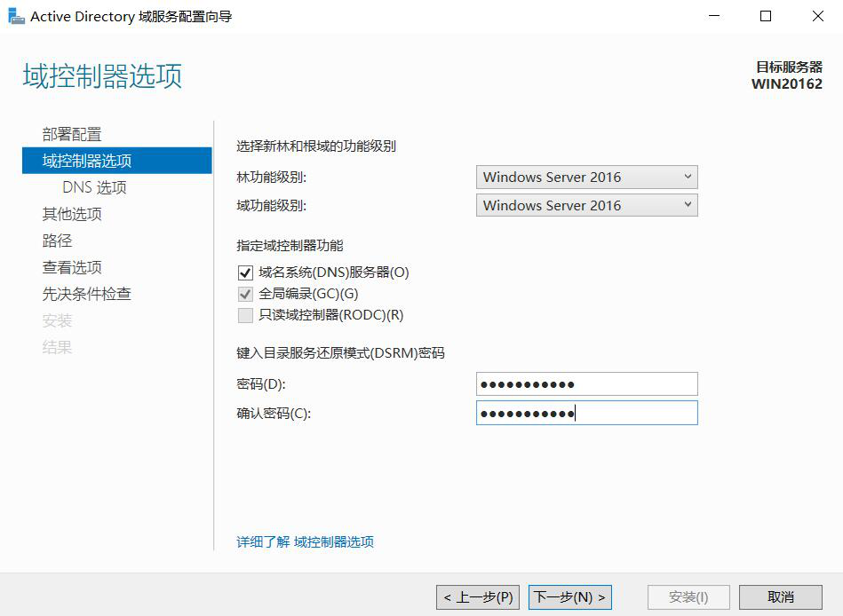This screenshot has width=843, height=616.
Task: Open the 域功能级别 dropdown
Action: (x=586, y=205)
